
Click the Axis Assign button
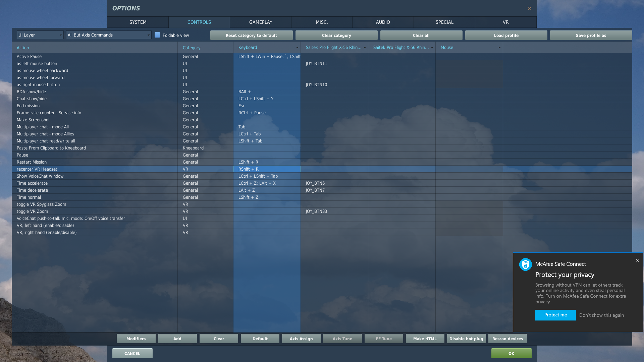[x=301, y=339]
